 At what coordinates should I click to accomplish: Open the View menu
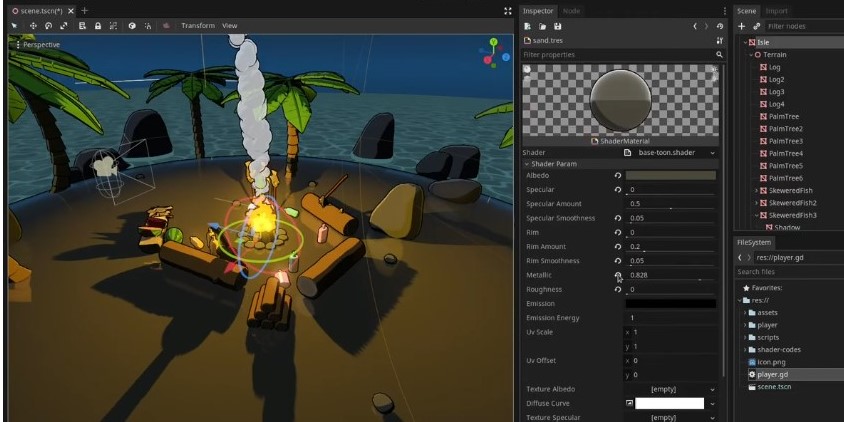(x=230, y=26)
